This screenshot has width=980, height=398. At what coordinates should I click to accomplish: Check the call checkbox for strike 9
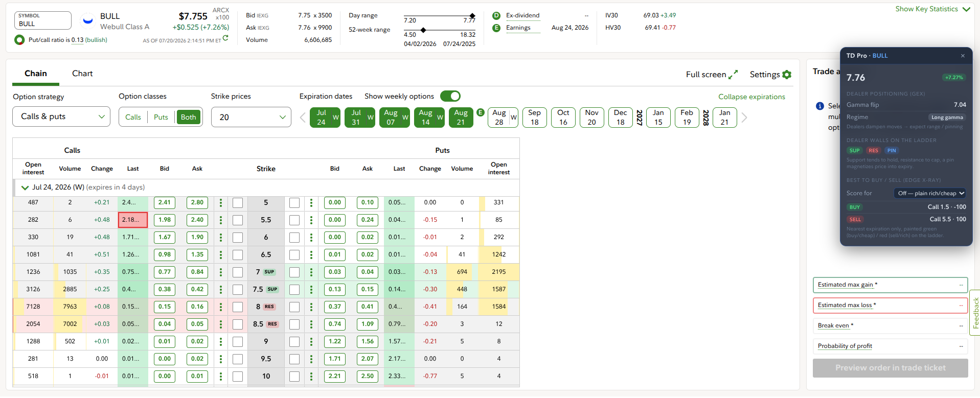pyautogui.click(x=238, y=342)
